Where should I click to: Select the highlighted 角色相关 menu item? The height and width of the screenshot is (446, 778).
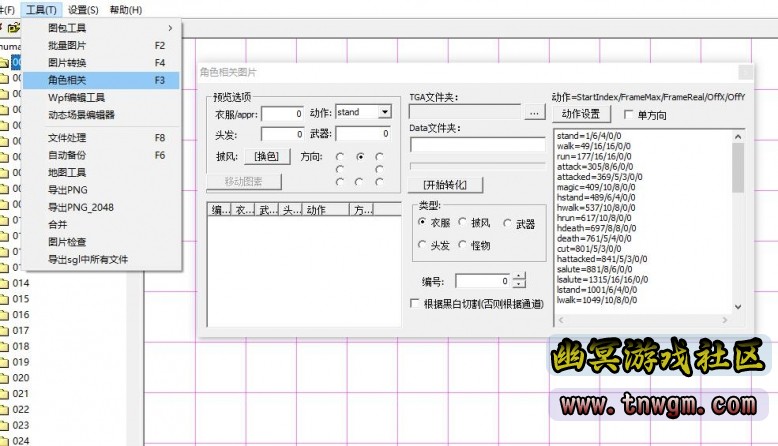[101, 80]
